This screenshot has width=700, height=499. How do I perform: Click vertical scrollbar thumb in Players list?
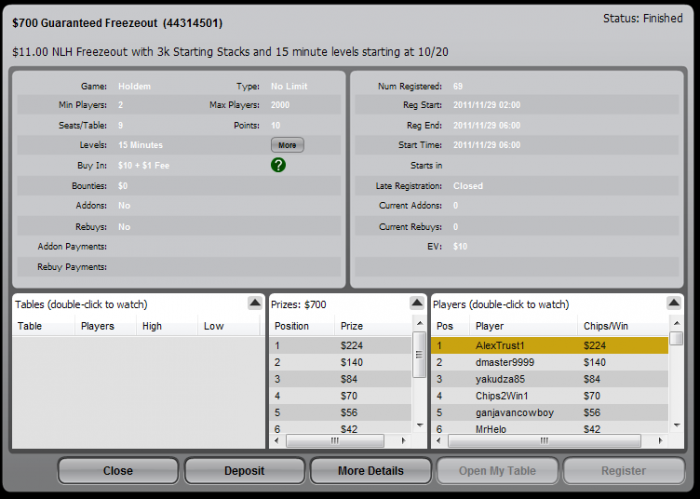point(676,338)
